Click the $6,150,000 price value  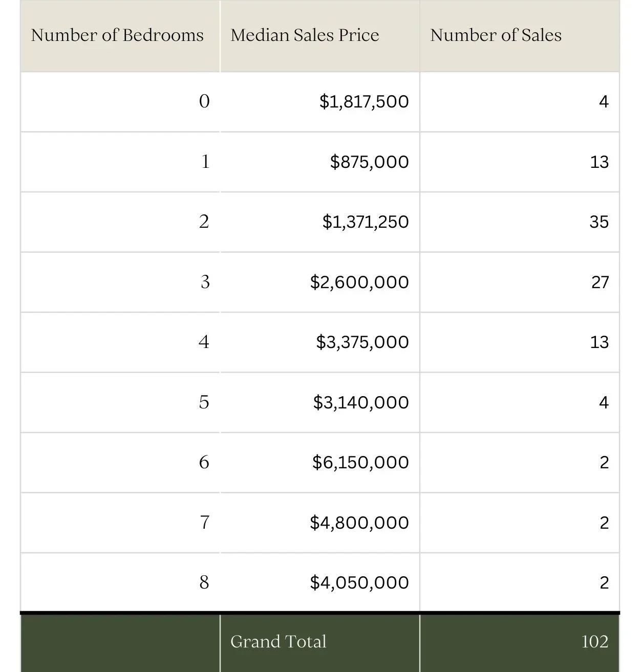click(360, 462)
